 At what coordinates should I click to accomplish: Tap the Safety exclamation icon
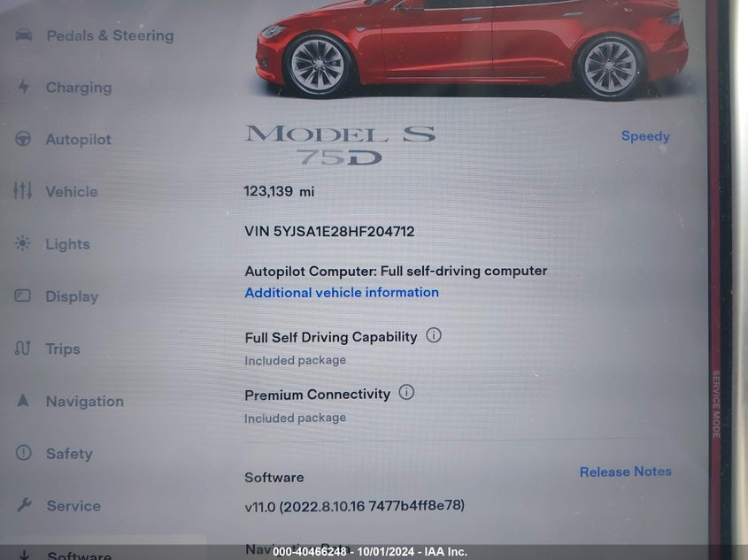pos(23,452)
